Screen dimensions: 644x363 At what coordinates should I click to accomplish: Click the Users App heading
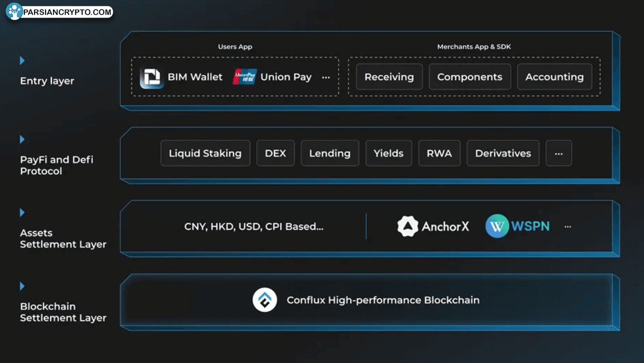(235, 47)
